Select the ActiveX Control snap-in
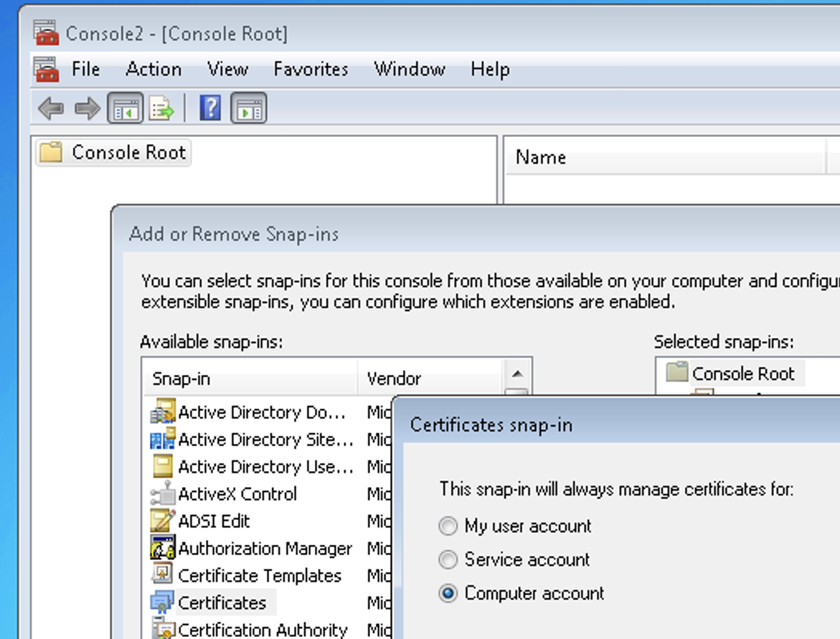 tap(237, 494)
